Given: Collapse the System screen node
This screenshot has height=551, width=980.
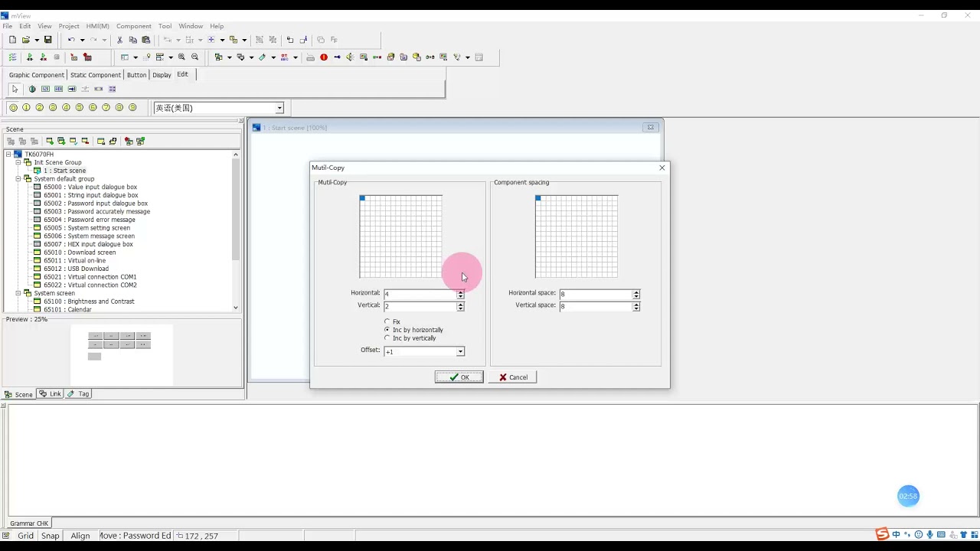Looking at the screenshot, I should pos(18,293).
